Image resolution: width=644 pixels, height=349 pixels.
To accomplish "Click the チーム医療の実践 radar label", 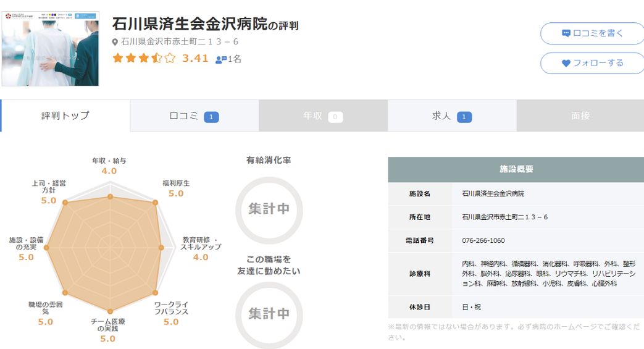I will coord(107,325).
